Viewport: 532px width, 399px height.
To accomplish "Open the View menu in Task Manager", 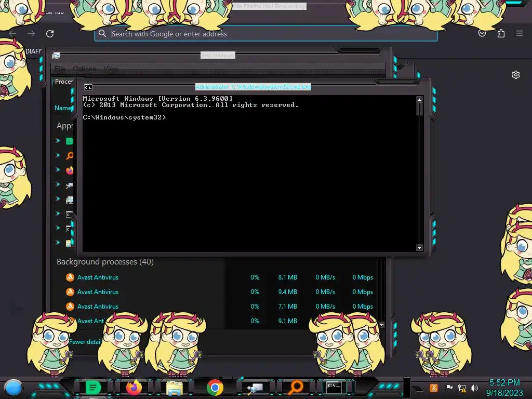I will coord(111,69).
